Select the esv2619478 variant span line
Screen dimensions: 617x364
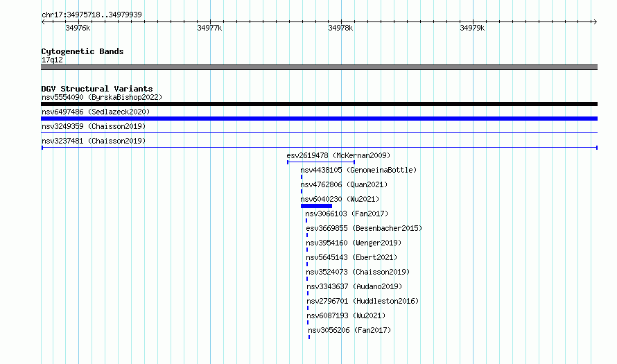(321, 162)
